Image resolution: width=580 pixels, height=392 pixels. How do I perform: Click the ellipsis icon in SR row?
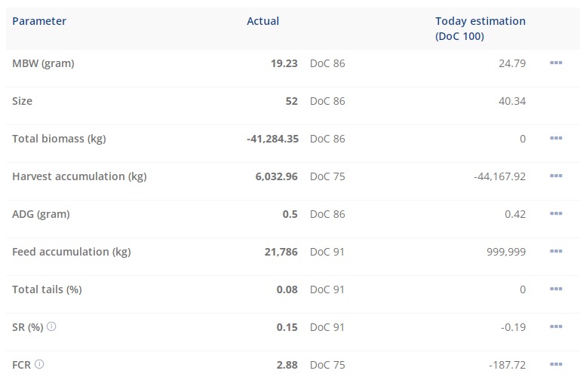(557, 327)
